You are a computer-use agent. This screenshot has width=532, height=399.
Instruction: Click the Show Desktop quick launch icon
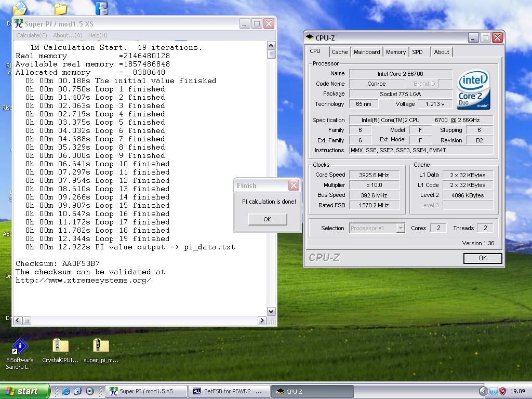(78, 391)
